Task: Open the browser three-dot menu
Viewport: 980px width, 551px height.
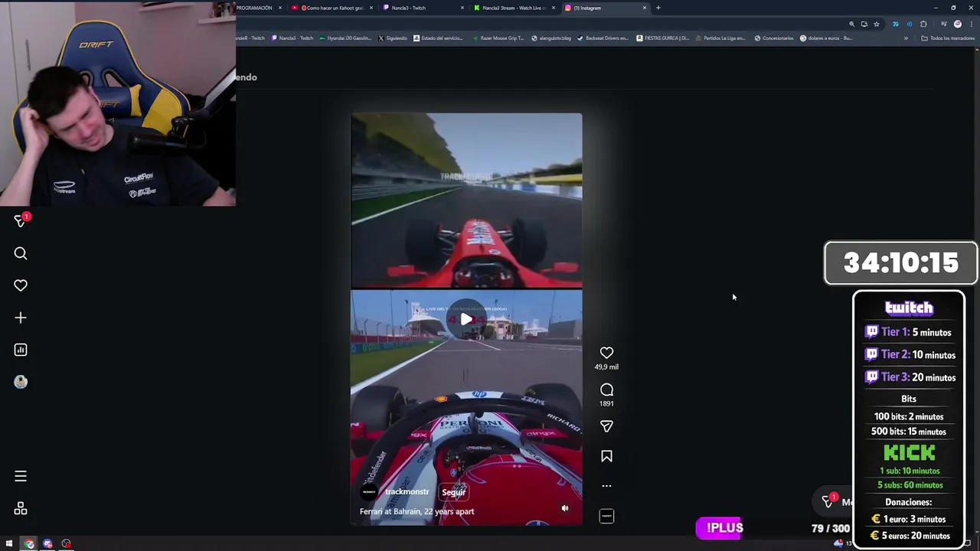Action: tap(971, 24)
